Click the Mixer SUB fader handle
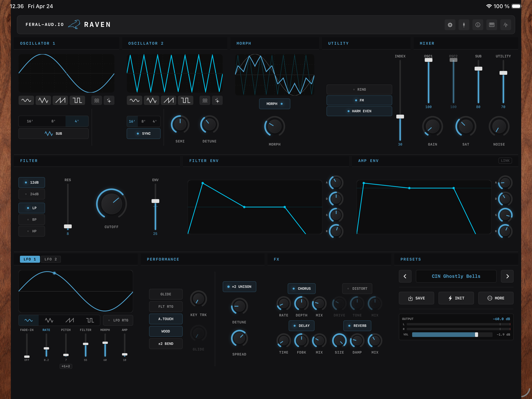 pos(478,69)
